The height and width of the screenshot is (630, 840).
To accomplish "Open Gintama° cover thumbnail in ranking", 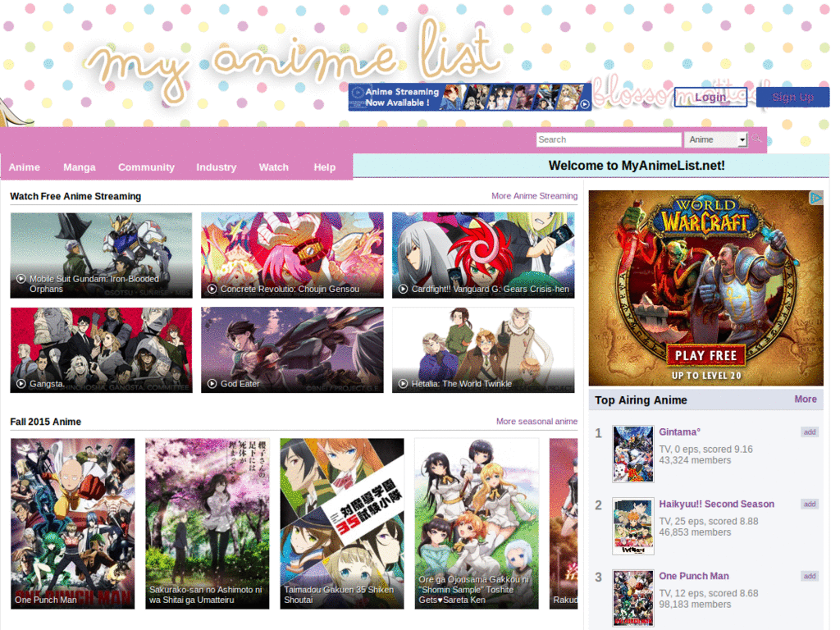I will pyautogui.click(x=632, y=454).
